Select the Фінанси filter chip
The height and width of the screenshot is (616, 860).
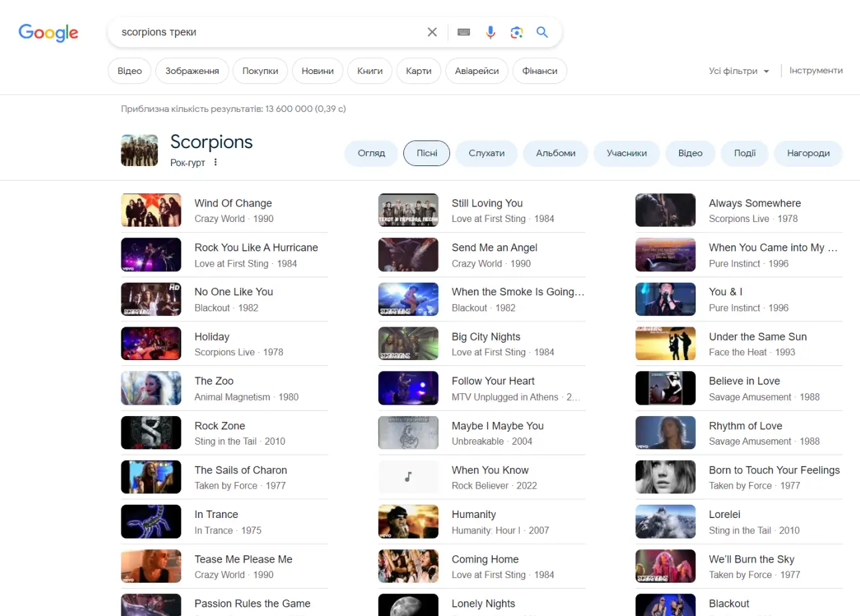(x=540, y=71)
